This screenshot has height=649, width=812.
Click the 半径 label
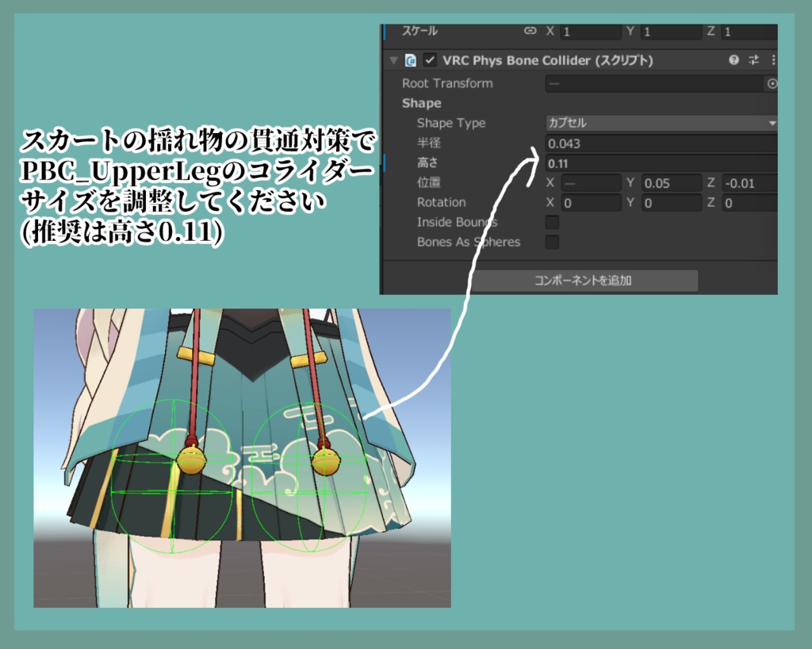click(x=428, y=143)
